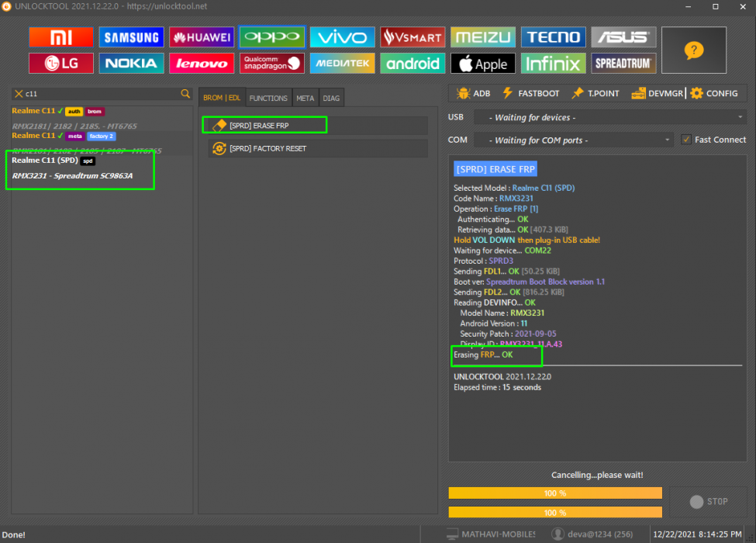Image resolution: width=756 pixels, height=543 pixels.
Task: Launch DEVMGR device manager
Action: click(658, 93)
